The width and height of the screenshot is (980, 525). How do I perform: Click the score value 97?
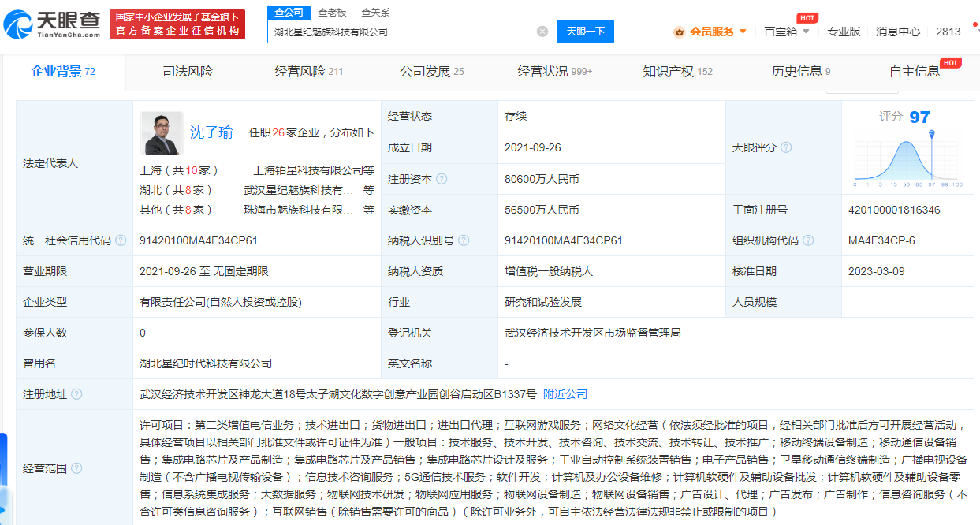919,117
